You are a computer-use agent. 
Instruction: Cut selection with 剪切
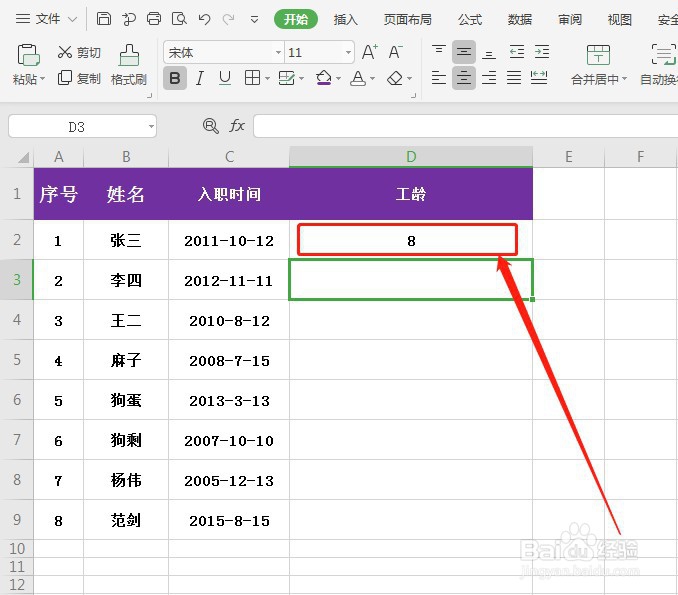79,52
